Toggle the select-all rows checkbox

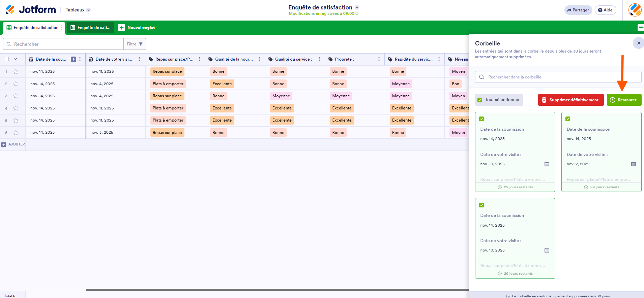click(6, 59)
